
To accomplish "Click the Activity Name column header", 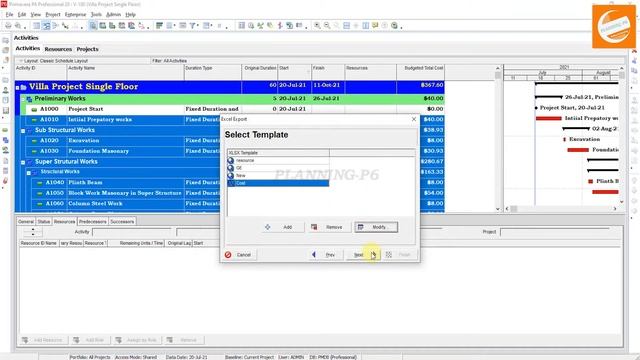I will [125, 72].
